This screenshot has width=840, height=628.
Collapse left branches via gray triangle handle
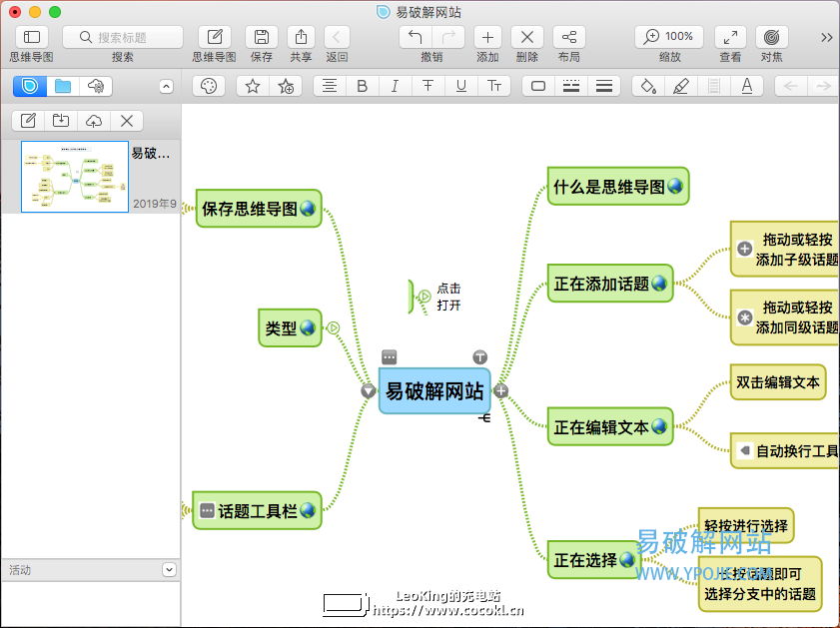(368, 390)
